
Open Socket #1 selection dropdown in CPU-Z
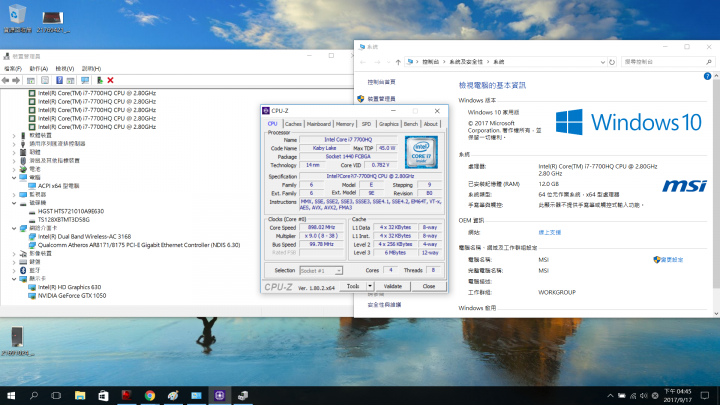pyautogui.click(x=321, y=270)
